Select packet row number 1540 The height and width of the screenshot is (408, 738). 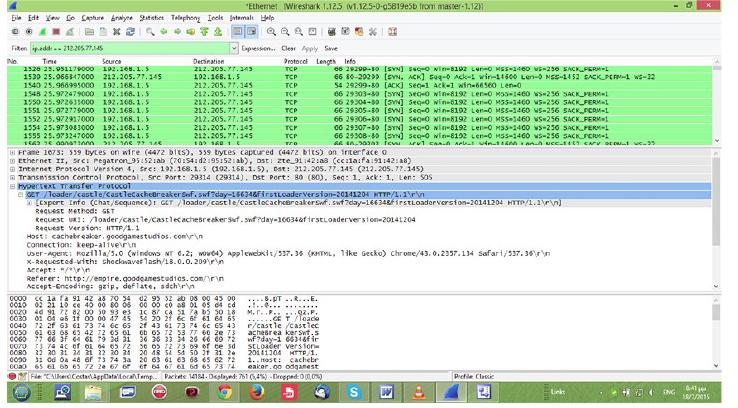(x=360, y=86)
